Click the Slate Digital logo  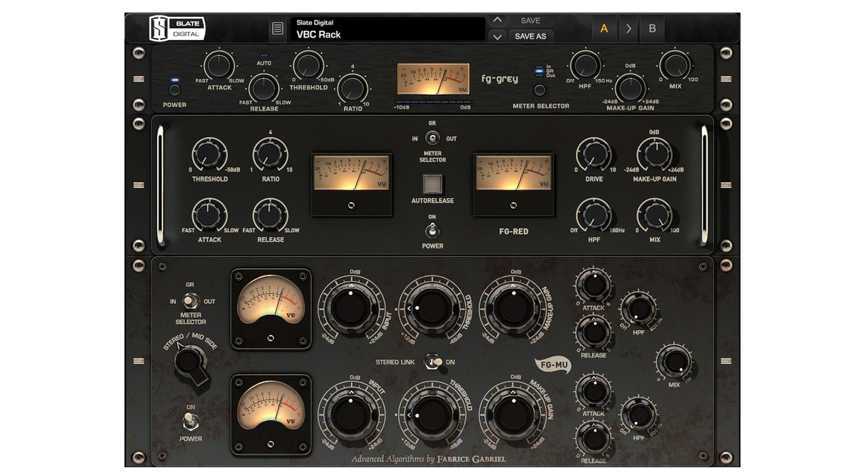[x=177, y=29]
